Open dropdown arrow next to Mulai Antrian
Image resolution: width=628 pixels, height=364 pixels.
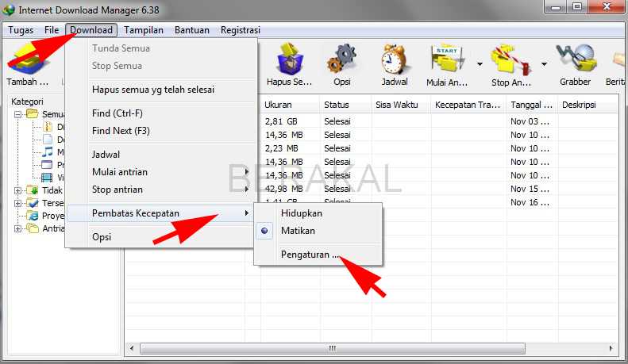(480, 64)
